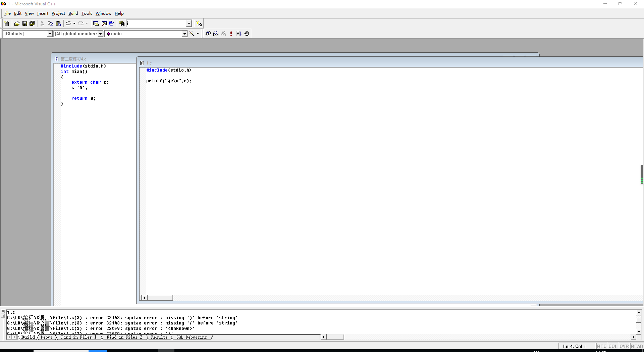
Task: Expand the WizardBar actions dropdown arrow
Action: tap(198, 34)
